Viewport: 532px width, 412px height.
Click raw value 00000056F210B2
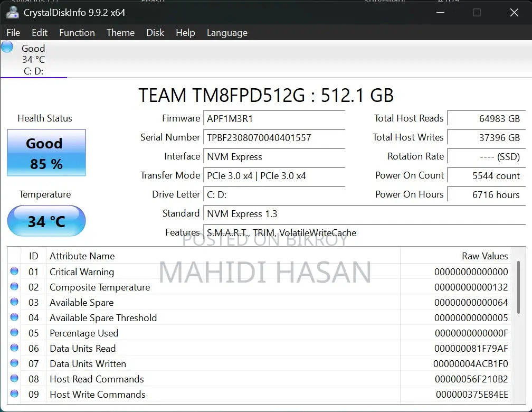(x=471, y=379)
